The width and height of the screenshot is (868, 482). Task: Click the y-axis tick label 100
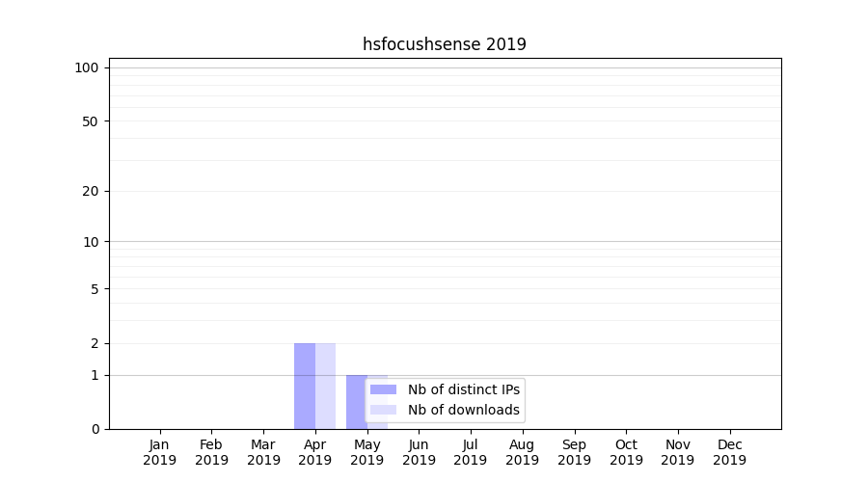click(x=87, y=67)
